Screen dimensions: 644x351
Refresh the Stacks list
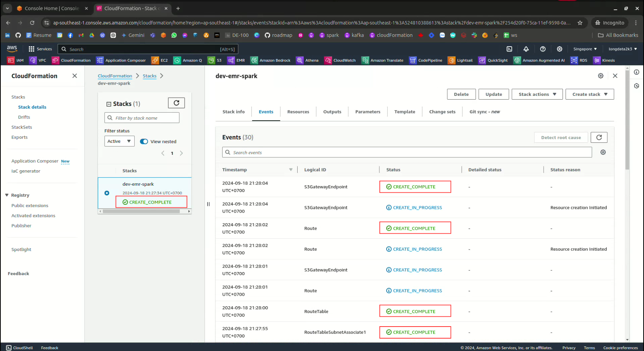point(176,103)
